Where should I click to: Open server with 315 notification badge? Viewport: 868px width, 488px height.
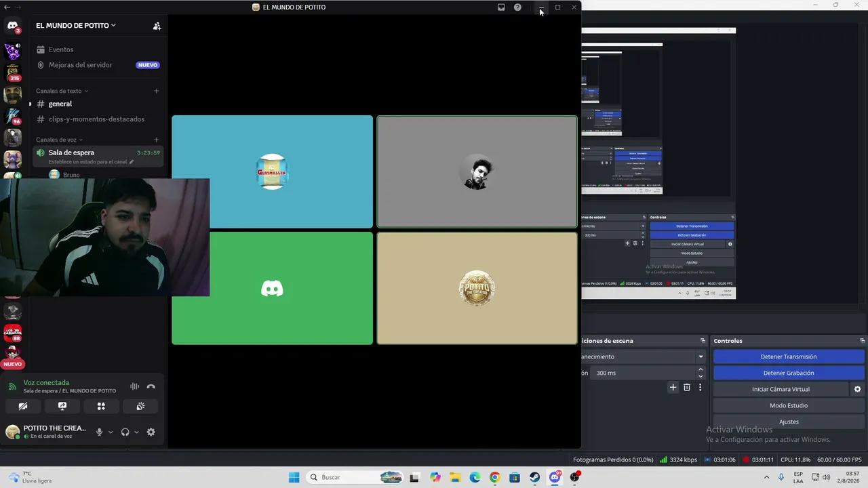13,73
